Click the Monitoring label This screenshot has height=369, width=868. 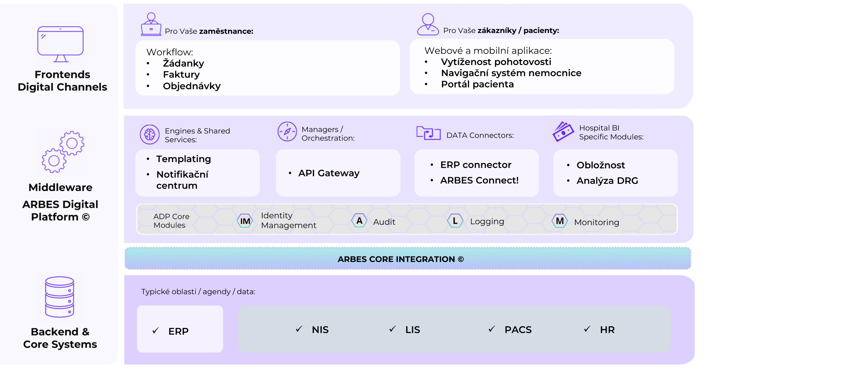[596, 222]
